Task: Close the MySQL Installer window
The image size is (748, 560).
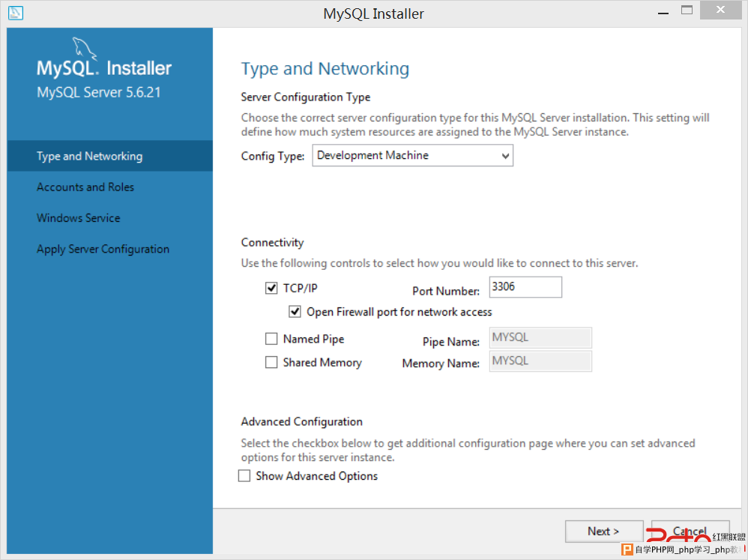Action: click(x=721, y=10)
